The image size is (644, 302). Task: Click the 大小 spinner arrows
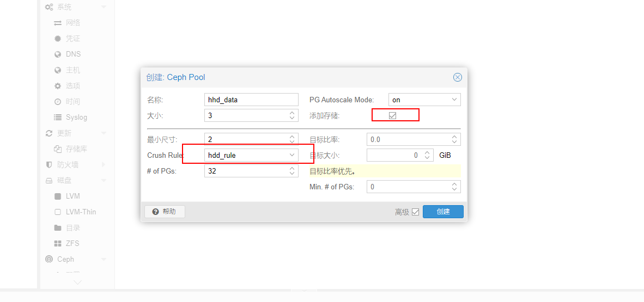(291, 115)
